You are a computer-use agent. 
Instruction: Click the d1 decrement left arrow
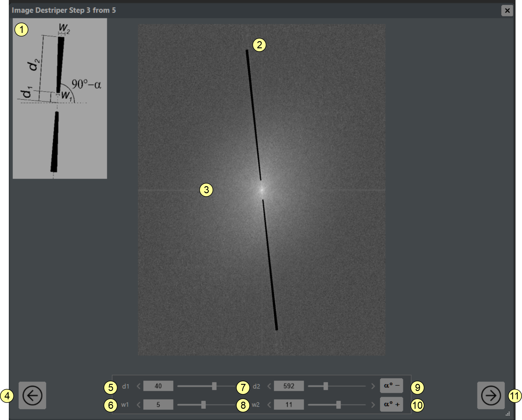point(138,386)
